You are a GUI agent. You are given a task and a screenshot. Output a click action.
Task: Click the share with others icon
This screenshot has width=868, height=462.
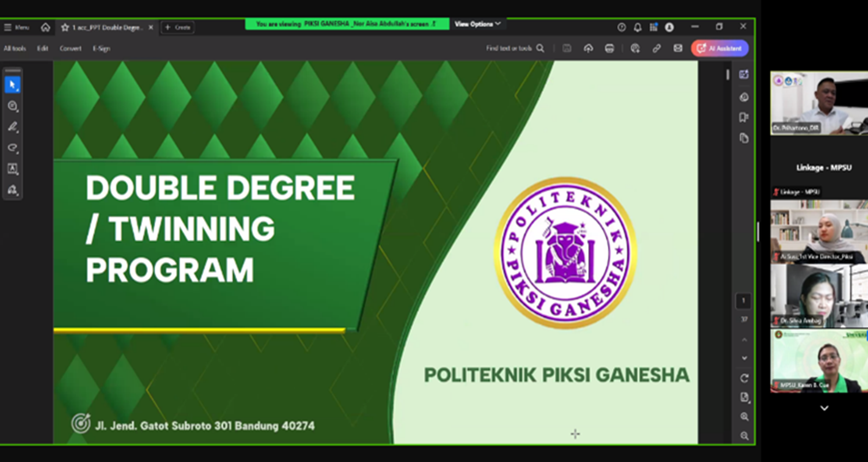tap(635, 48)
